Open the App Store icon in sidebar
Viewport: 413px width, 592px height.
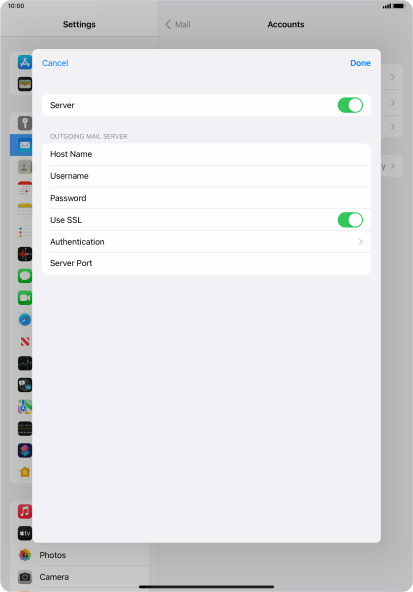pyautogui.click(x=25, y=62)
